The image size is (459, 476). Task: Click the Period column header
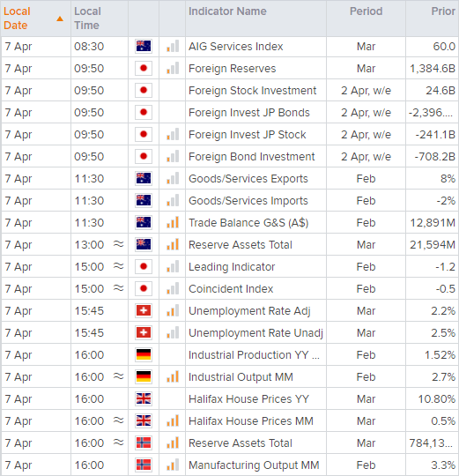[366, 11]
